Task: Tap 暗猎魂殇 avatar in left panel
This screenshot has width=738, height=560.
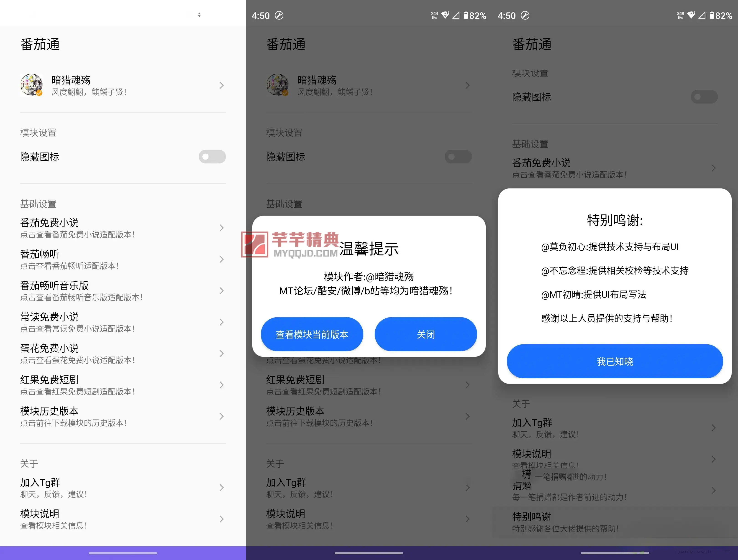Action: pos(31,85)
